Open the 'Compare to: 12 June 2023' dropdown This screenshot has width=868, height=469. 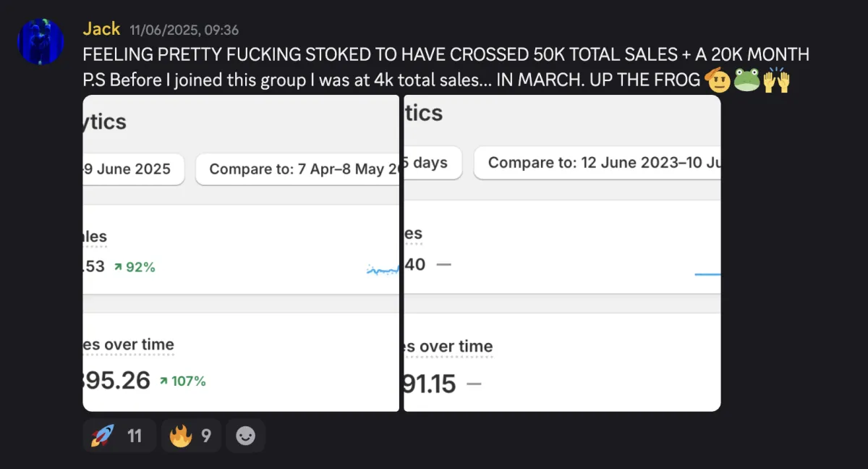point(597,163)
